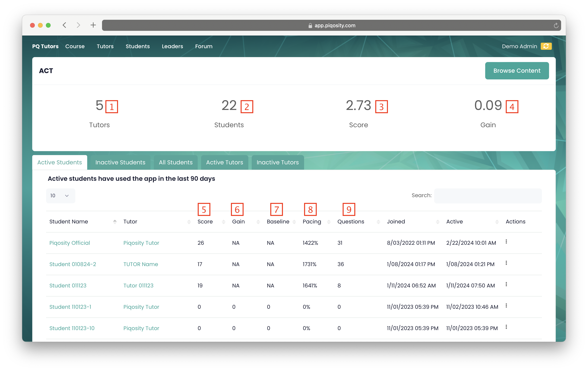This screenshot has height=371, width=588.
Task: Open three-dot actions for Student 011123
Action: [506, 284]
